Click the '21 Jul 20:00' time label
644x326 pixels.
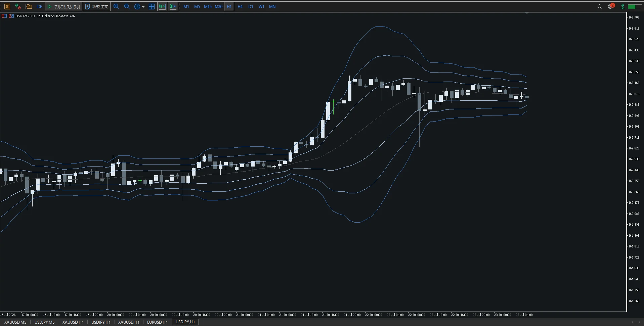pyautogui.click(x=352, y=315)
